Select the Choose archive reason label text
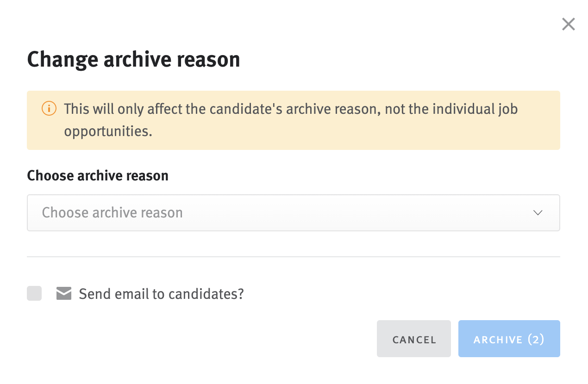Image resolution: width=588 pixels, height=384 pixels. pos(98,175)
